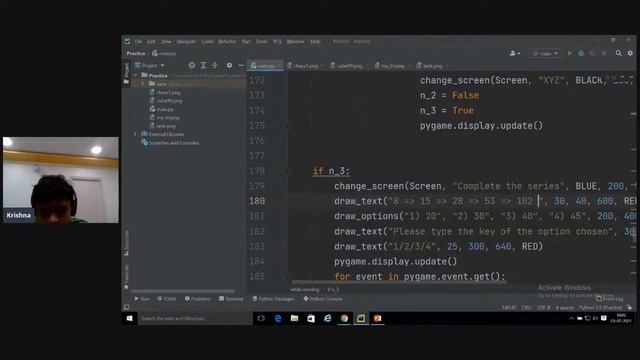The image size is (640, 360).
Task: Open the Help menu
Action: (x=316, y=42)
